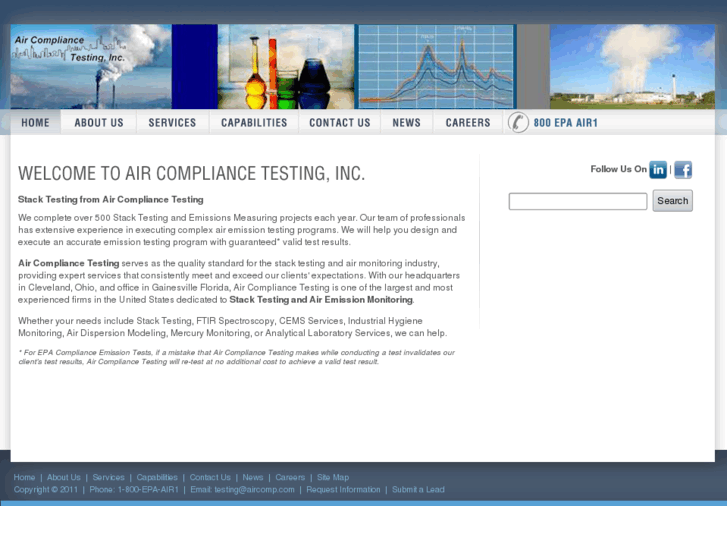Screen dimensions: 727x545
Task: Click the 800 EPA AIR1 phone number
Action: point(566,122)
